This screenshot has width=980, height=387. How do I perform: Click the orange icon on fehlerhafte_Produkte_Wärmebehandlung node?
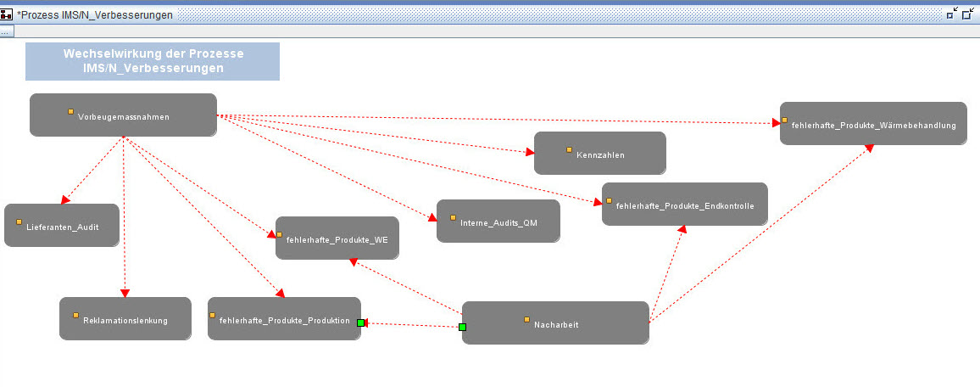(785, 120)
